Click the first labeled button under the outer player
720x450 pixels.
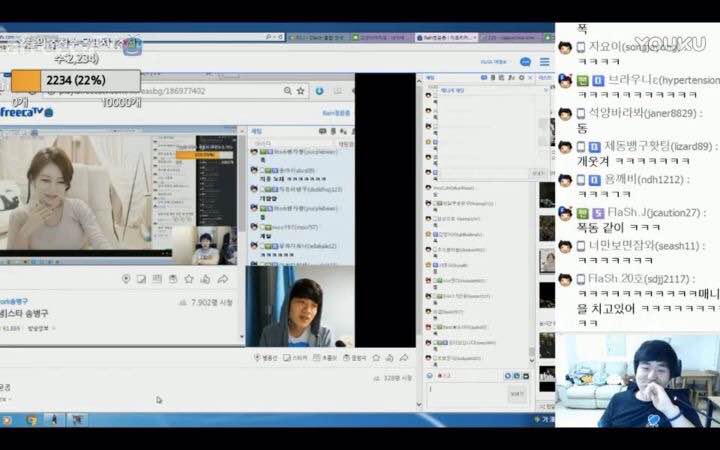pos(265,357)
